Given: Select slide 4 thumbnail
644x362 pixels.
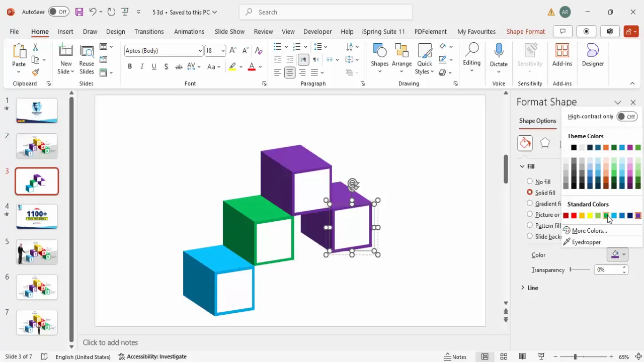Looking at the screenshot, I should (x=37, y=217).
